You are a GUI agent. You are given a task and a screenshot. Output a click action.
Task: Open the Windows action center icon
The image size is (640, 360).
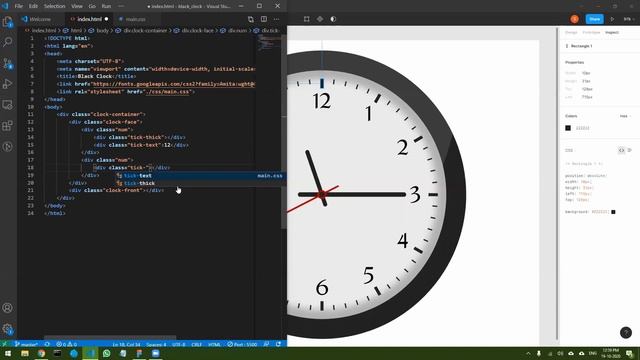click(x=630, y=353)
